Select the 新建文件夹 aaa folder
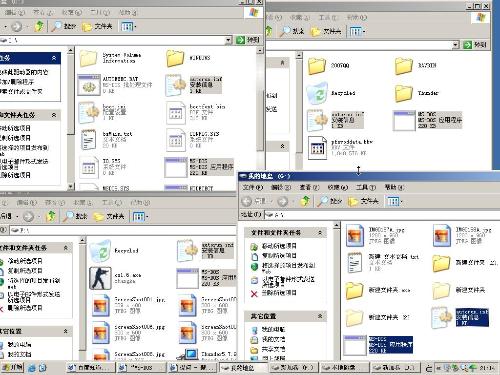This screenshot has width=500, height=375. [354, 290]
